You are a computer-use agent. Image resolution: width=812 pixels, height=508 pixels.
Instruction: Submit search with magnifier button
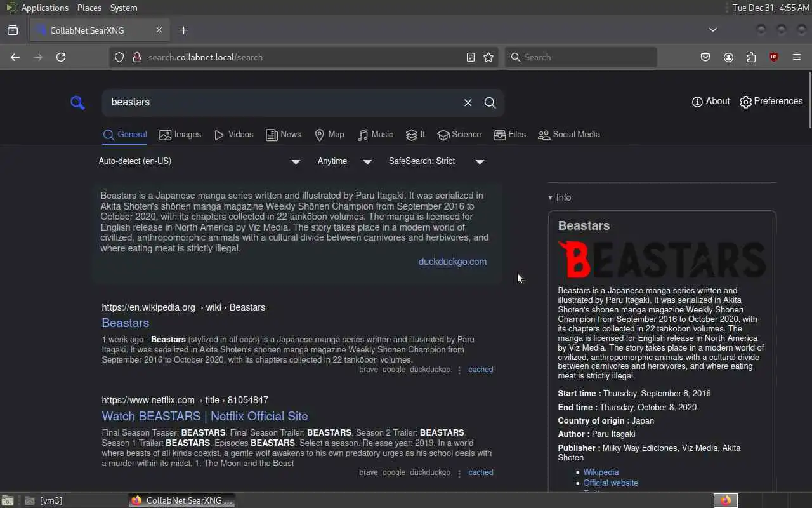tap(490, 102)
